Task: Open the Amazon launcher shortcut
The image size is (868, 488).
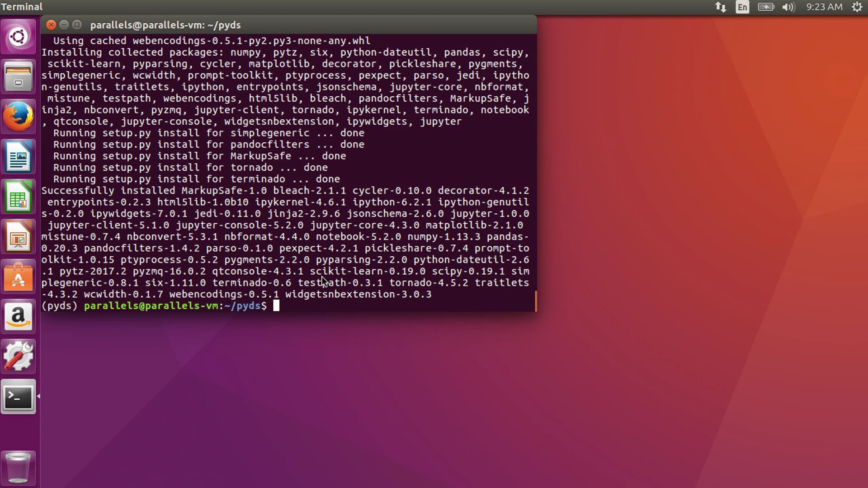Action: click(18, 316)
